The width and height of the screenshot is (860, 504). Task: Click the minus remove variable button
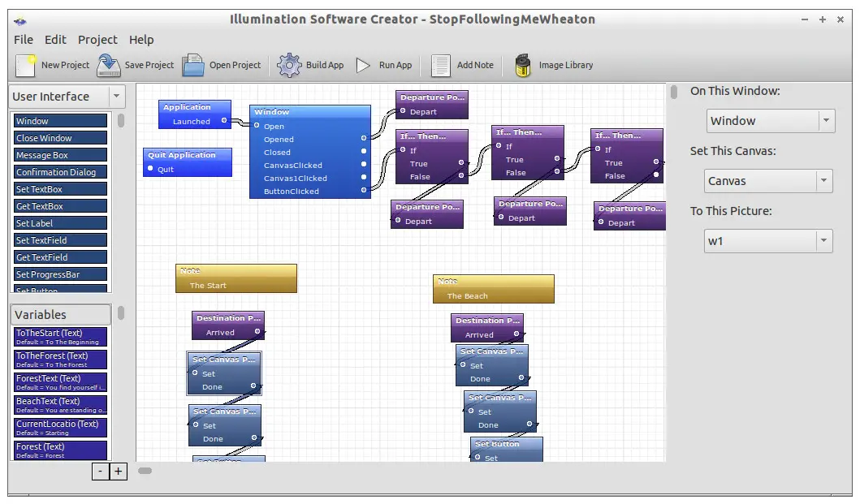(101, 471)
